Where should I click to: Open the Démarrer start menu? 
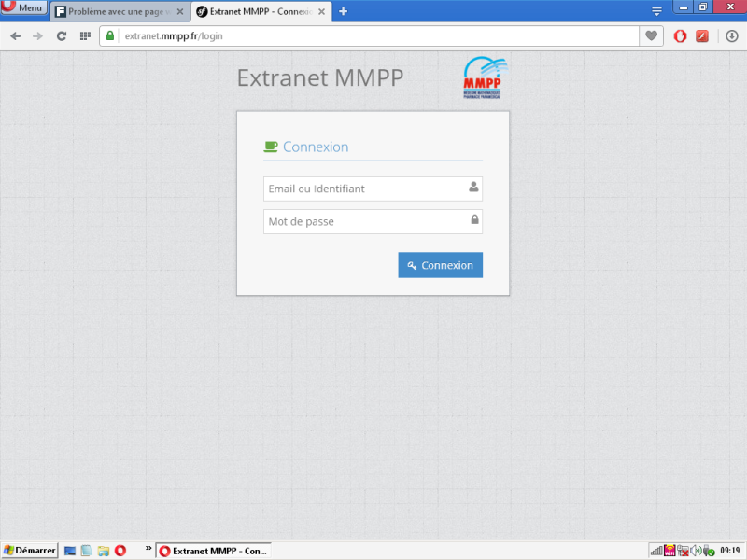pyautogui.click(x=29, y=551)
